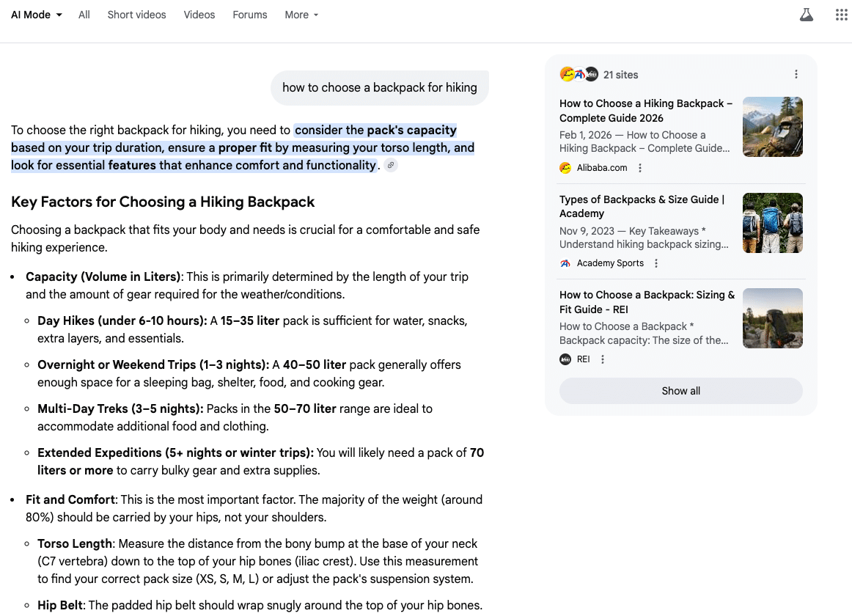Open the Labs flask icon
852x616 pixels.
click(807, 14)
